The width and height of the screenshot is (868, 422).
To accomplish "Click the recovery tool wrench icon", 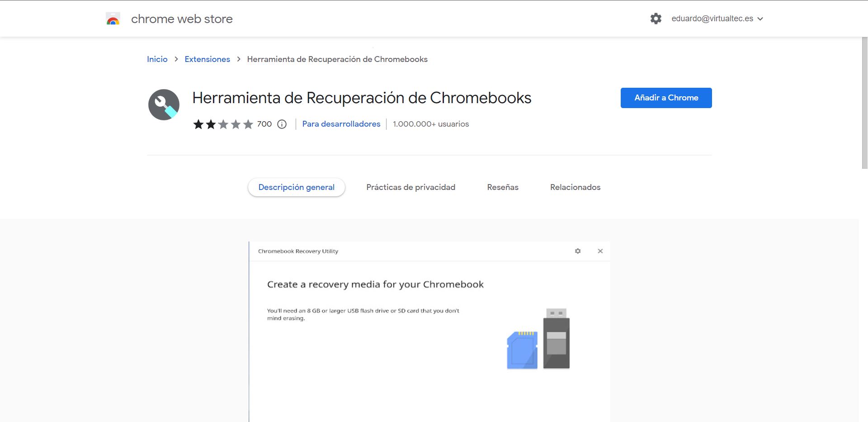I will click(164, 104).
